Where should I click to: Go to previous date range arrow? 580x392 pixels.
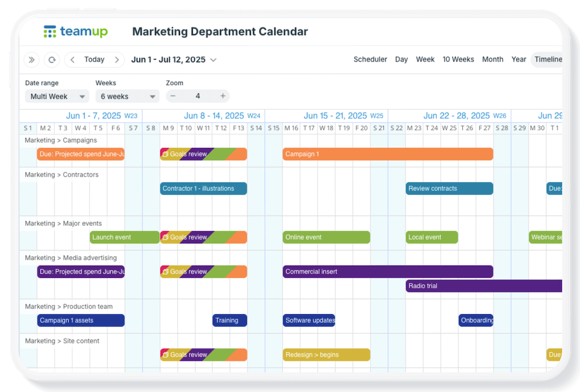72,60
